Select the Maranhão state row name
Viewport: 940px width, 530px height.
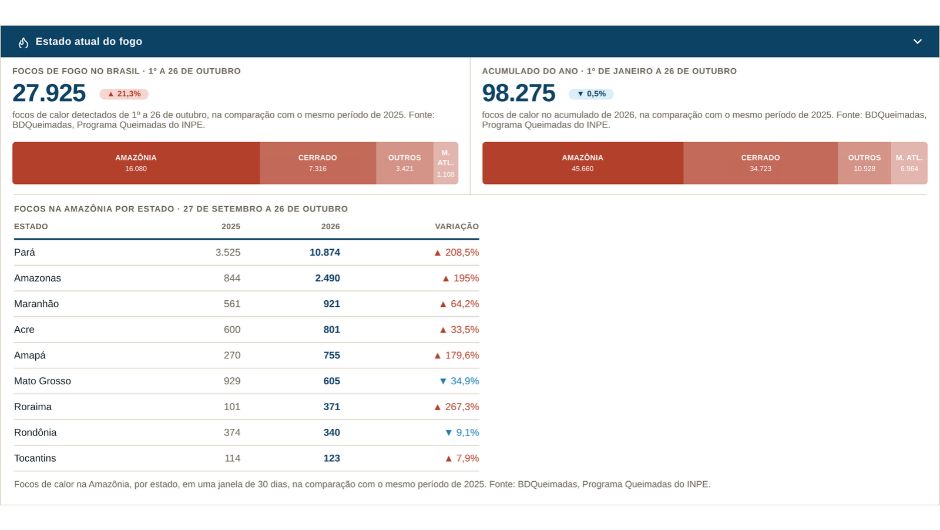coord(37,304)
